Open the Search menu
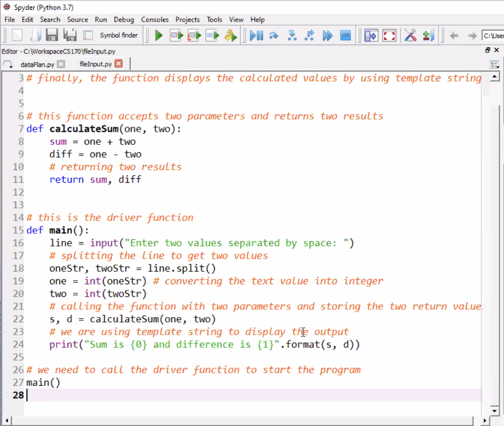This screenshot has height=426, width=504. point(50,20)
